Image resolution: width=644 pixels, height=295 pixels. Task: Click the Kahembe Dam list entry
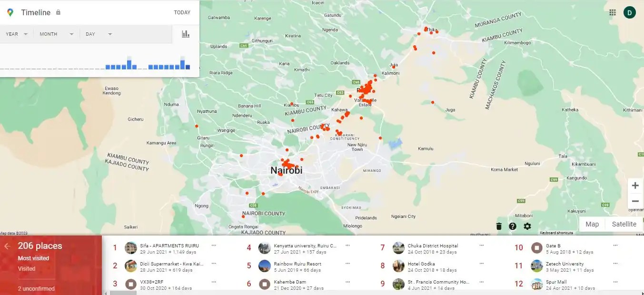(x=298, y=285)
